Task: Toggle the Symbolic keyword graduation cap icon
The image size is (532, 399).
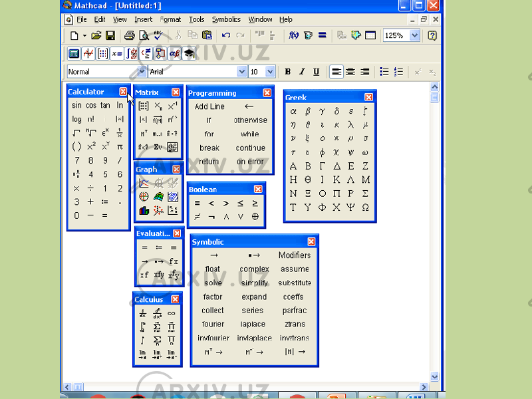Action: coord(189,54)
